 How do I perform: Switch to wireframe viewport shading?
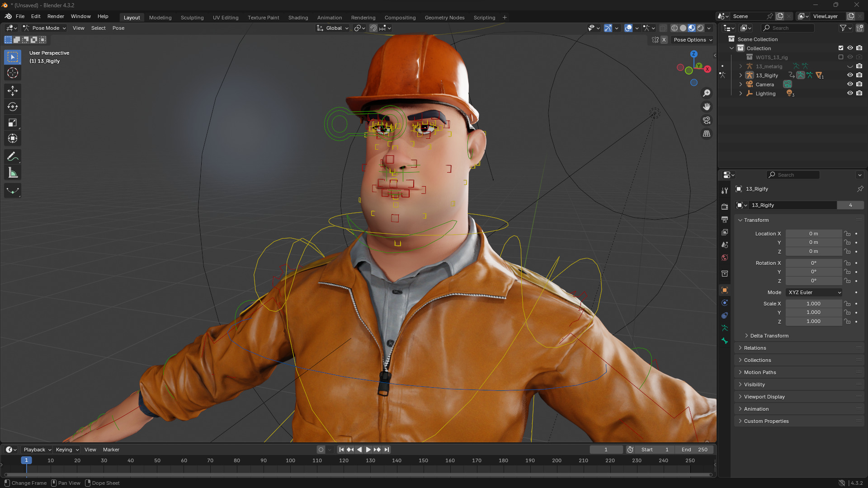coord(675,28)
